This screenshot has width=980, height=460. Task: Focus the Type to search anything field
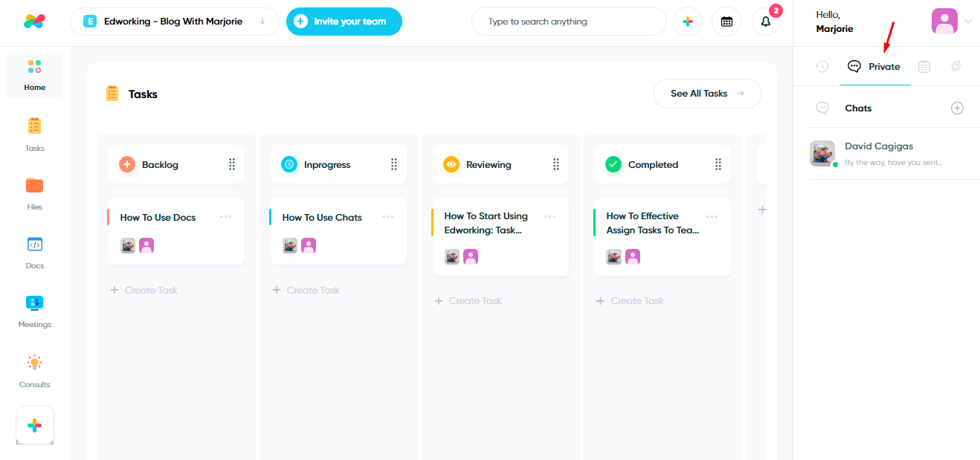coord(569,22)
